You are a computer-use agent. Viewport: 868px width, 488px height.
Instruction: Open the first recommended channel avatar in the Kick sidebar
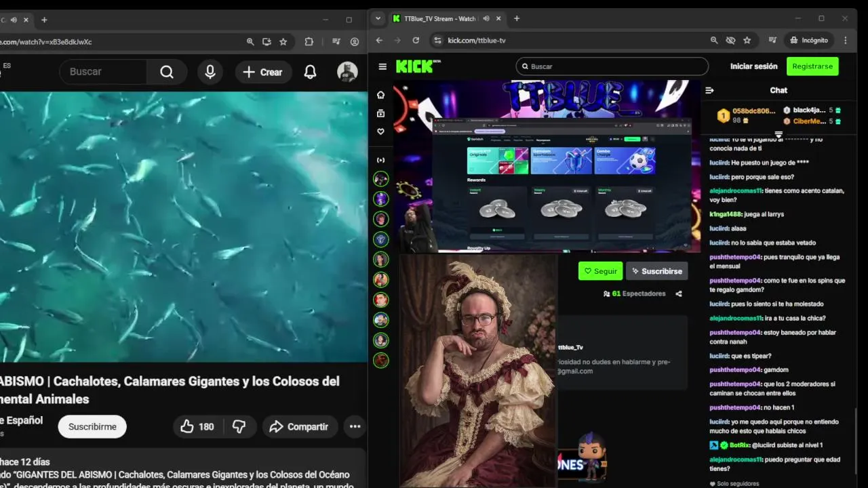[381, 179]
